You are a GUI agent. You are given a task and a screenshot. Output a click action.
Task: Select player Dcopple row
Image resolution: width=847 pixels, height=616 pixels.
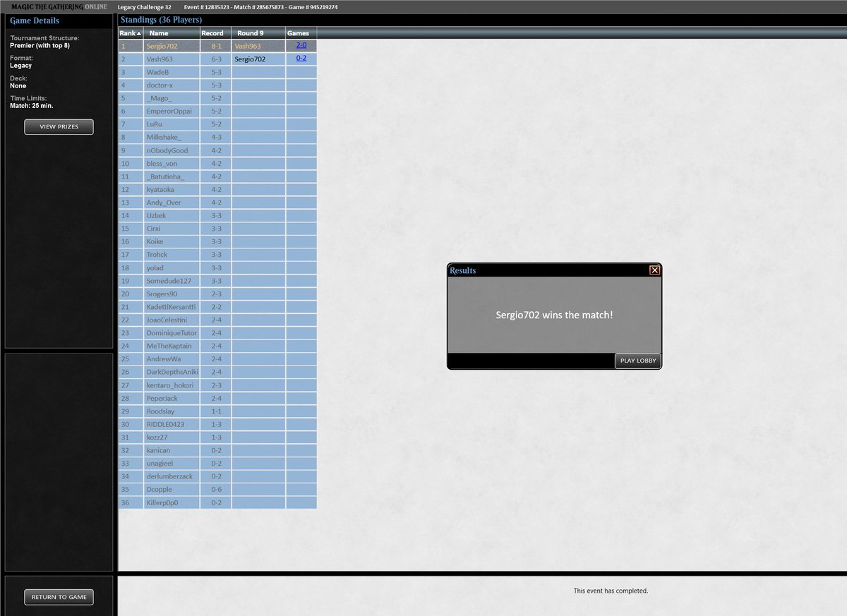(x=217, y=490)
